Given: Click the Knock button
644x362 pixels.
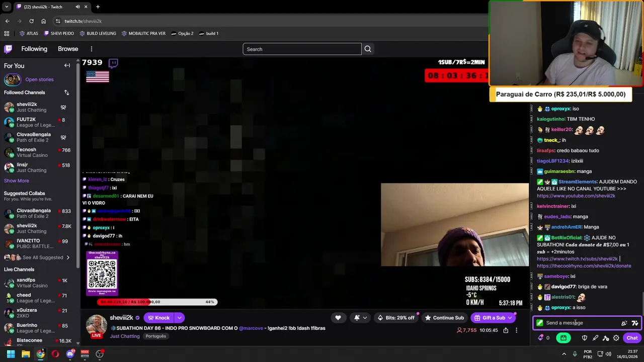Looking at the screenshot, I should pos(158,318).
